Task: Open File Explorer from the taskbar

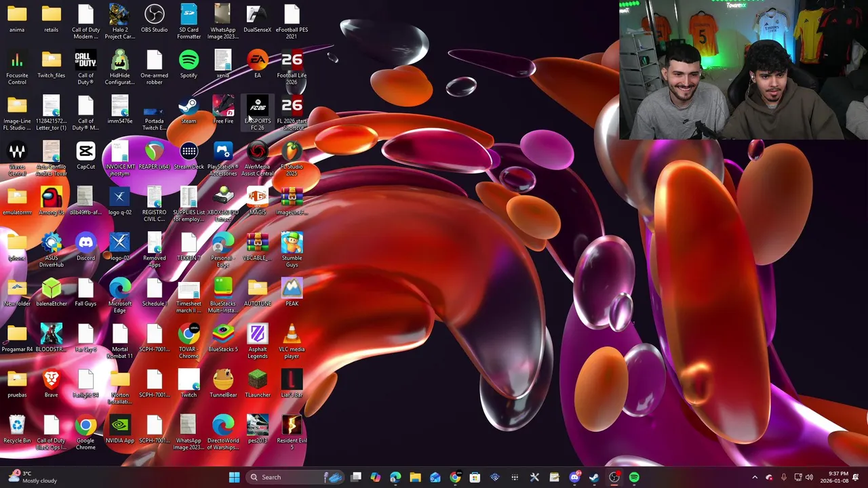Action: (x=415, y=477)
